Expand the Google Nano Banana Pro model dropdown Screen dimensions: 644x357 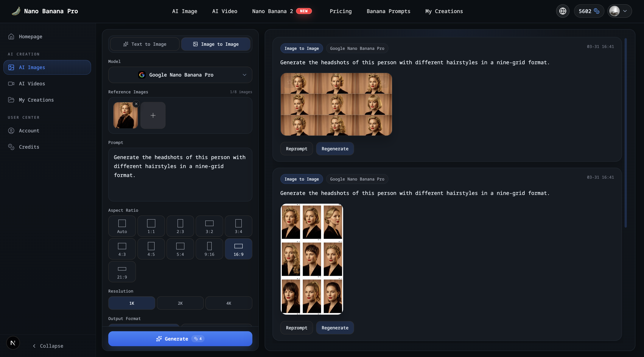point(180,75)
